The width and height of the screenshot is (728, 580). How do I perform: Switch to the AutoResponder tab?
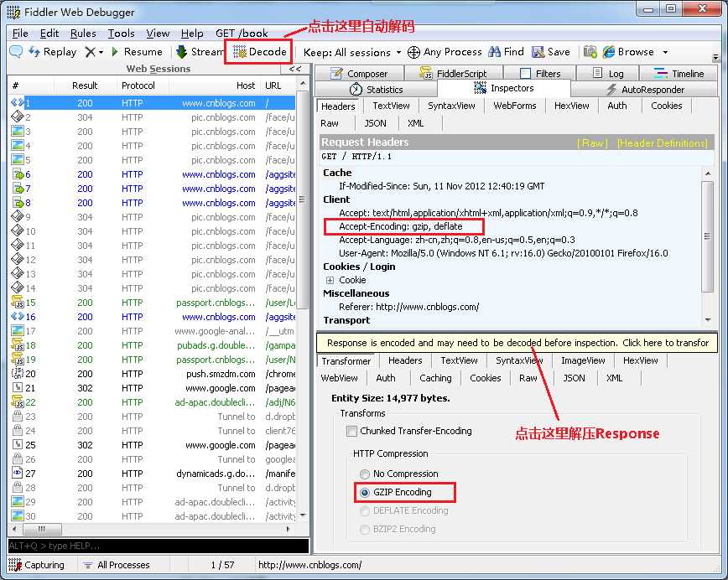point(645,90)
